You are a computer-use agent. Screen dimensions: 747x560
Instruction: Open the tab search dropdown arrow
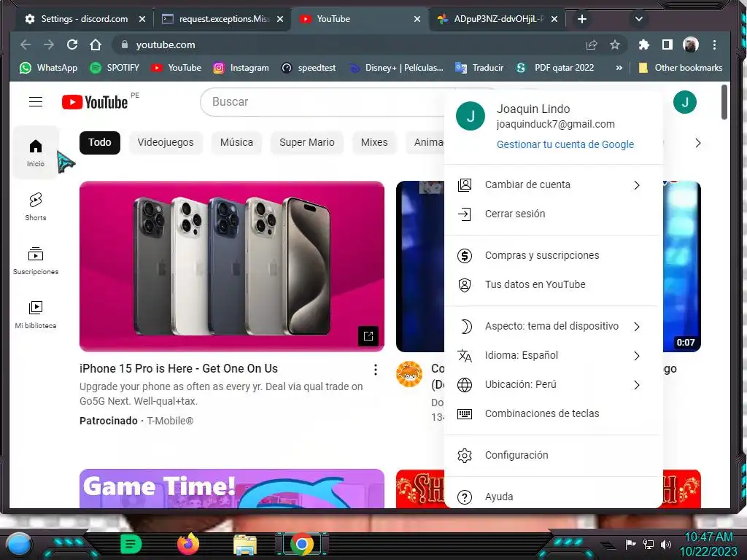pos(639,19)
